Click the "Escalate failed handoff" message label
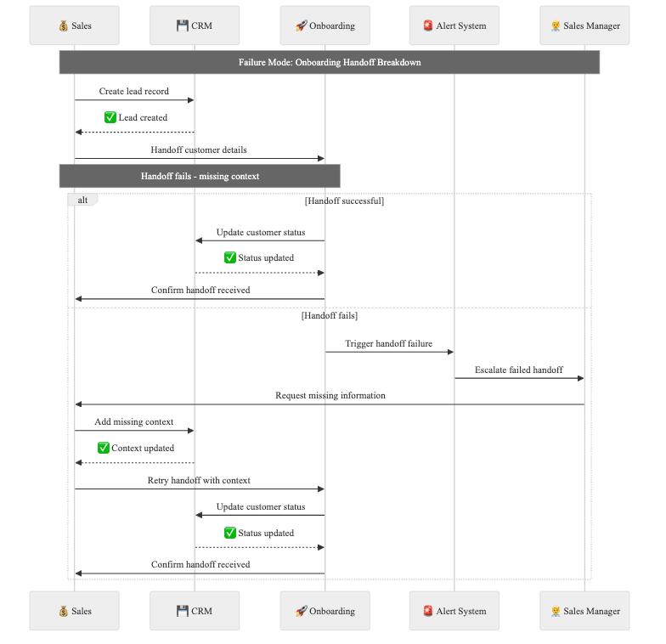The width and height of the screenshot is (666, 644). click(519, 370)
